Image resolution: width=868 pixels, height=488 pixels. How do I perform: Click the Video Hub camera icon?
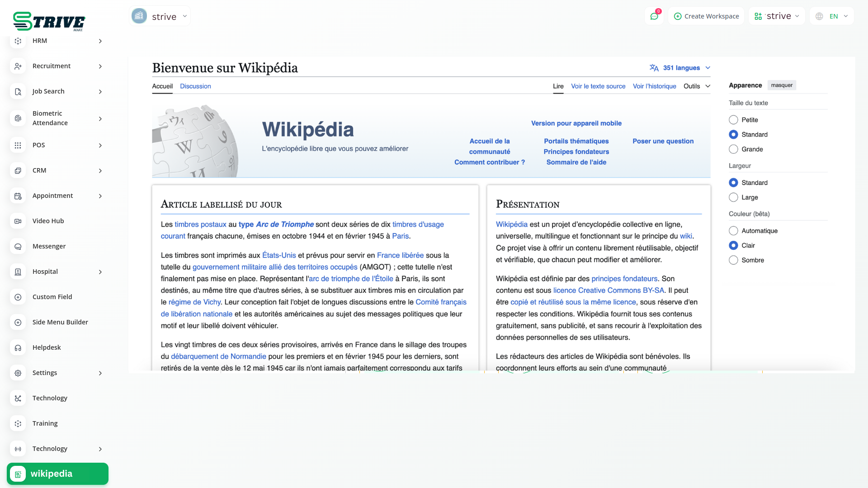pyautogui.click(x=18, y=221)
